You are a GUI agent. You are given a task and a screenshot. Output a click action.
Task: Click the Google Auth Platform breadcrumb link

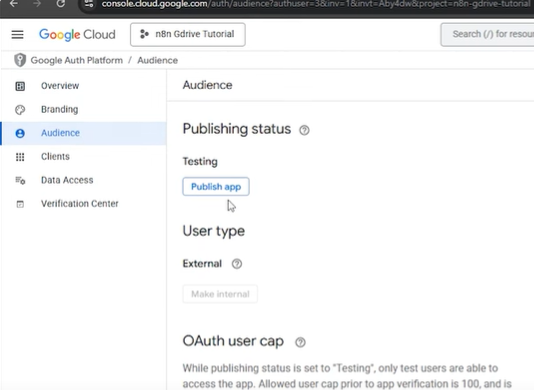77,60
